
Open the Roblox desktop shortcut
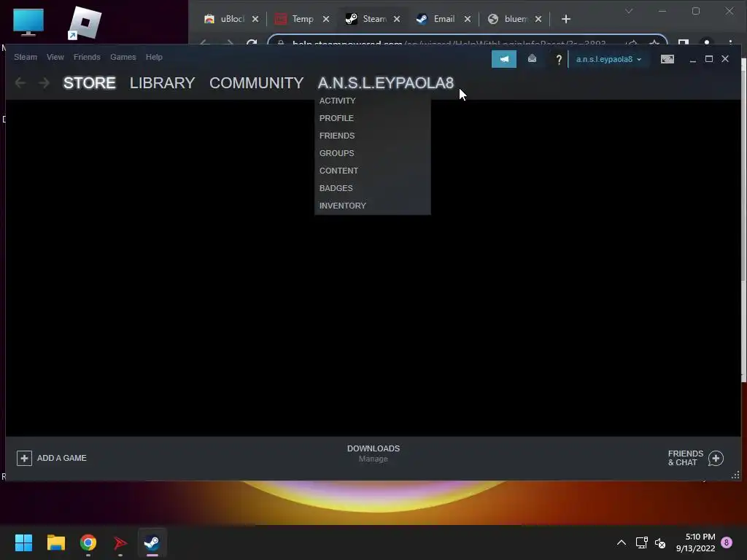click(85, 23)
